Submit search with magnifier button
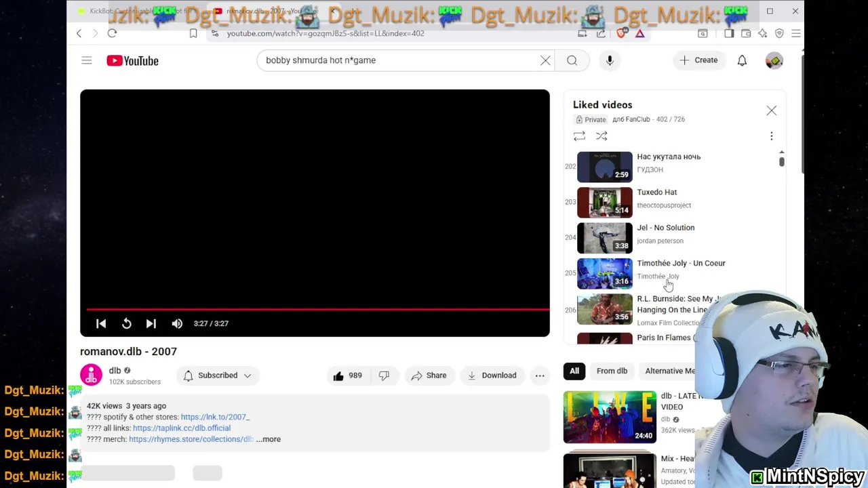This screenshot has width=868, height=488. pos(572,60)
